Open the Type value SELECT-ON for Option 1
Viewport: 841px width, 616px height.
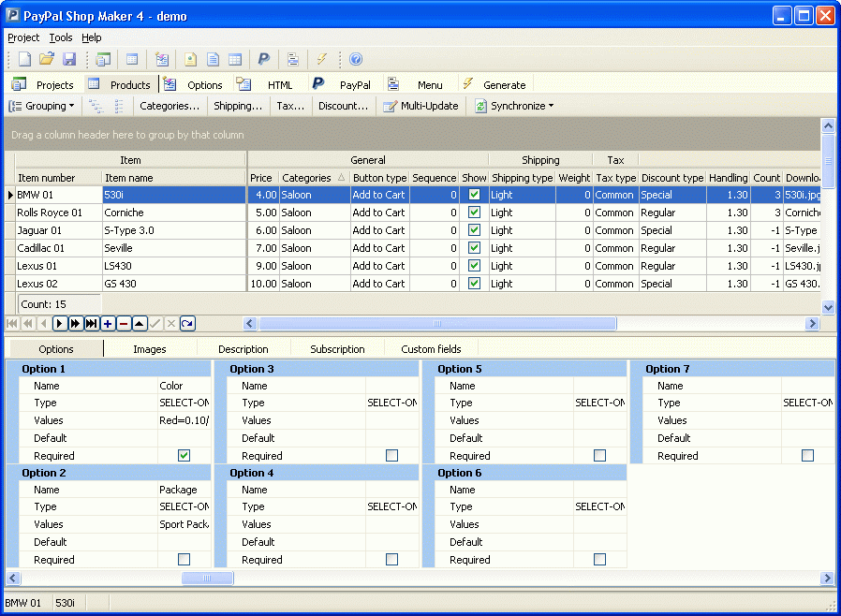click(184, 403)
